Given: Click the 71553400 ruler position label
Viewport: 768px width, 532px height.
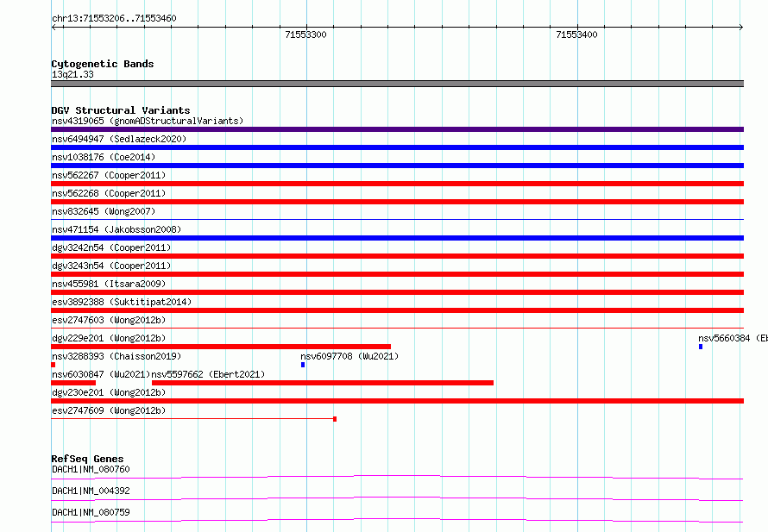Looking at the screenshot, I should pos(576,34).
